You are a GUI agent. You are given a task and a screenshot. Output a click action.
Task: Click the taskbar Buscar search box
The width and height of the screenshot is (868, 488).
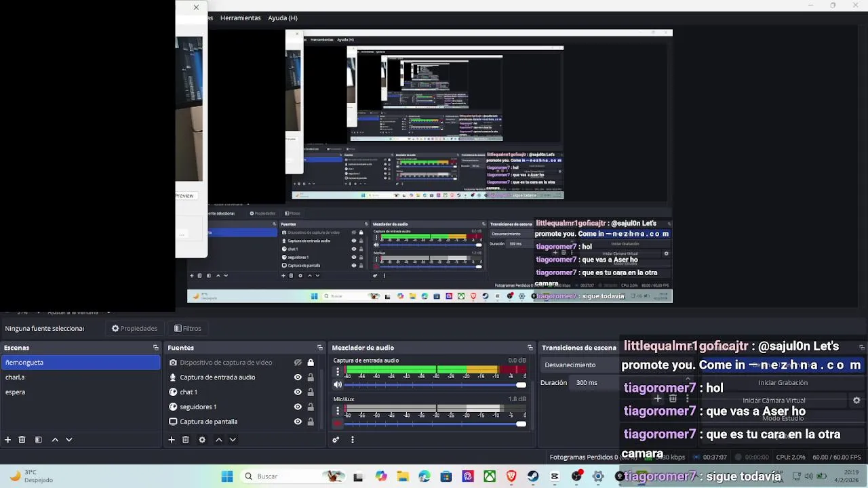coord(293,476)
